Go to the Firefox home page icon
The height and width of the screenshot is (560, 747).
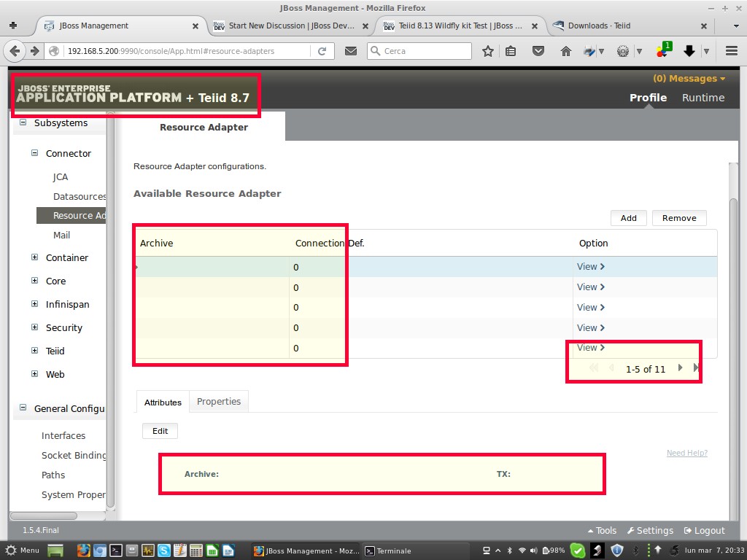click(565, 51)
